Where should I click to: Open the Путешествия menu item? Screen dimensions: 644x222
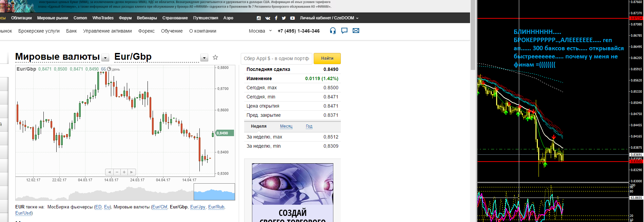point(206,18)
